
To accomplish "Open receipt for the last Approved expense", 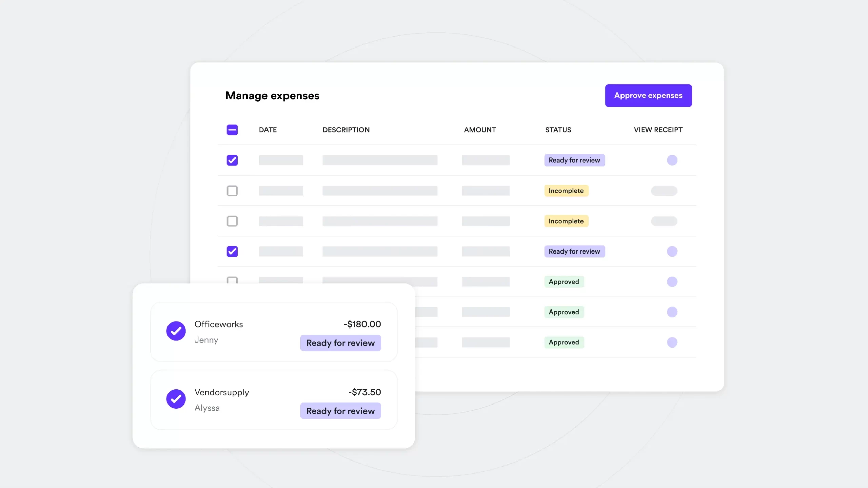I will click(673, 342).
